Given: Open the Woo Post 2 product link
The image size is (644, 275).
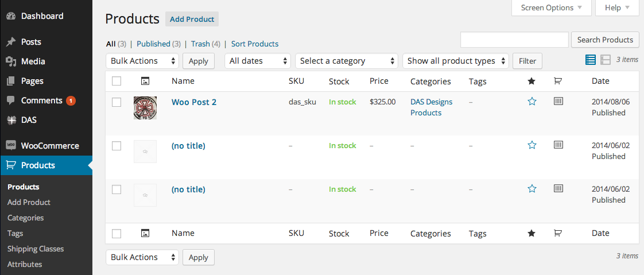Looking at the screenshot, I should click(x=194, y=102).
